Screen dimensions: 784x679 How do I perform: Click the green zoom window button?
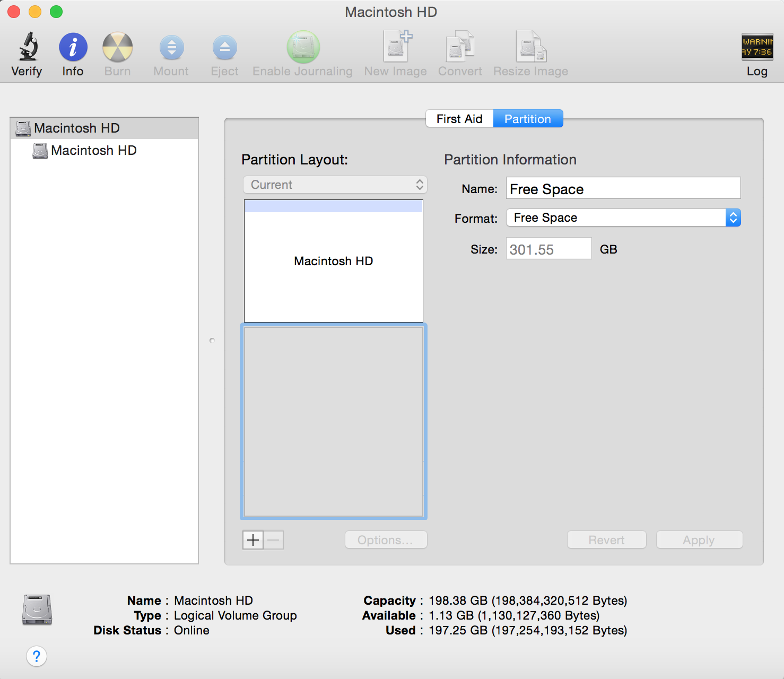click(56, 12)
